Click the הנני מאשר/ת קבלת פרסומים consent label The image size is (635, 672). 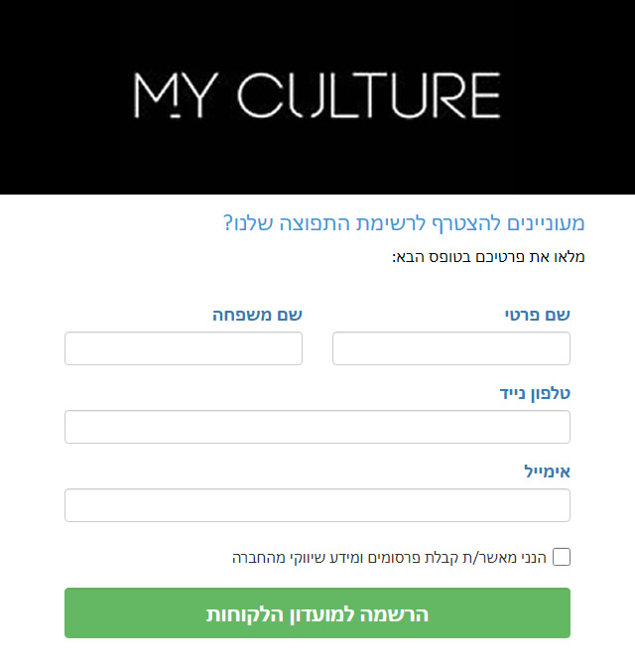pyautogui.click(x=390, y=558)
